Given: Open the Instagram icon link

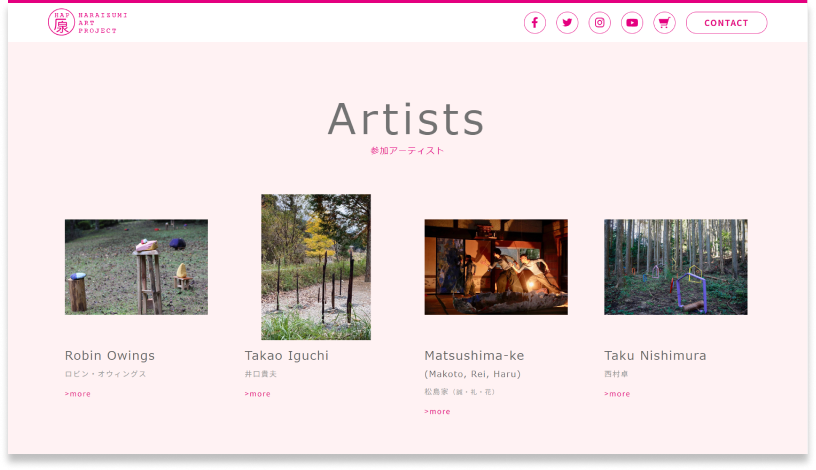Looking at the screenshot, I should (x=600, y=23).
